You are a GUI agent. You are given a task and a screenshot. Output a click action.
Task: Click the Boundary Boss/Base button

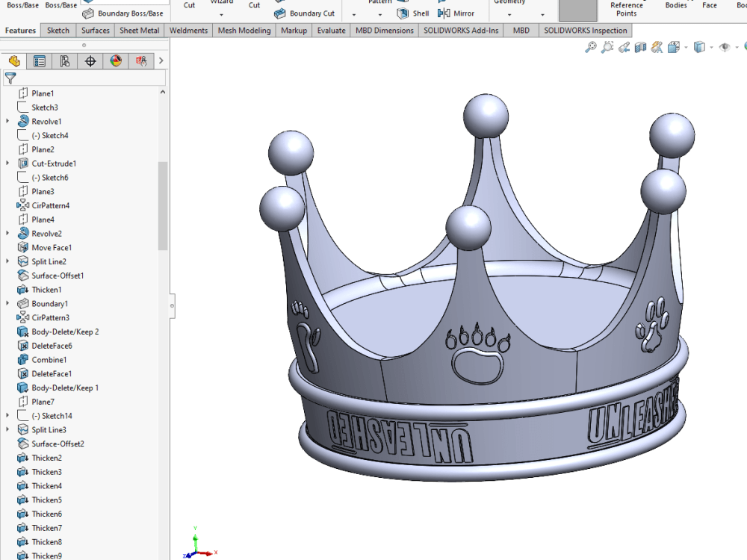pyautogui.click(x=123, y=13)
